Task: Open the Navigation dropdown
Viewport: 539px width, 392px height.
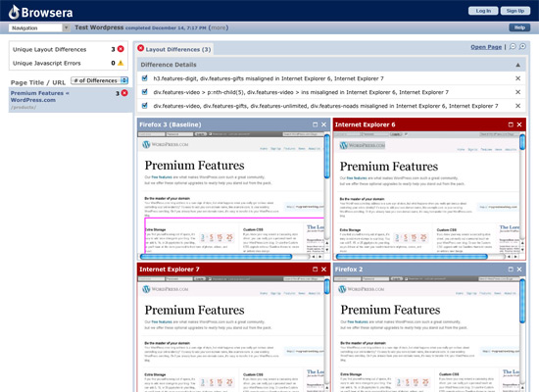Action: [x=39, y=27]
